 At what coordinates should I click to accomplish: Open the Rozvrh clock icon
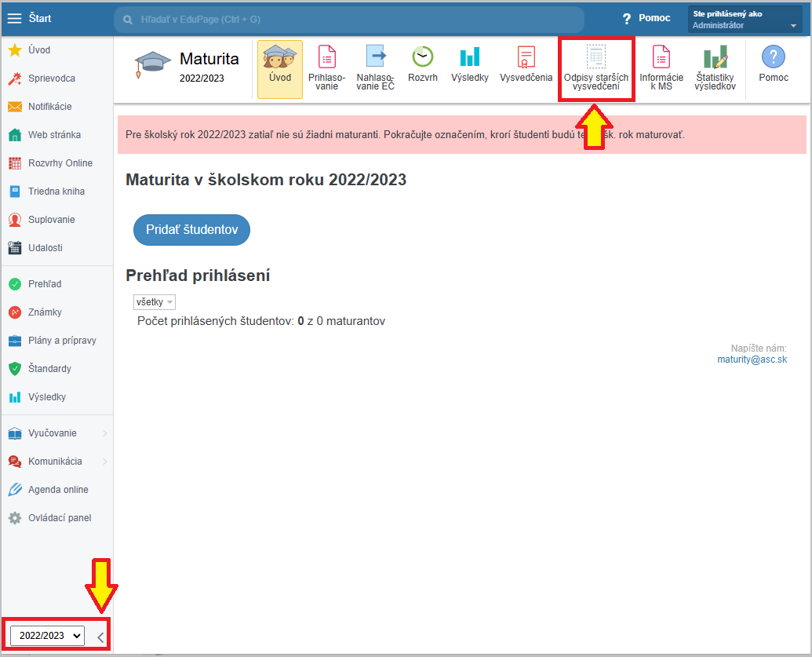(423, 57)
